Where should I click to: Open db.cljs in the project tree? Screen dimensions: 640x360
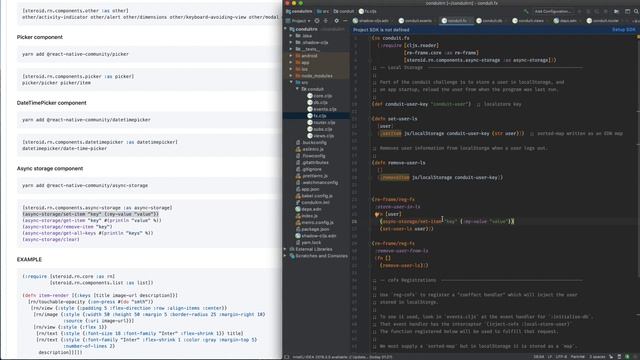click(x=318, y=102)
